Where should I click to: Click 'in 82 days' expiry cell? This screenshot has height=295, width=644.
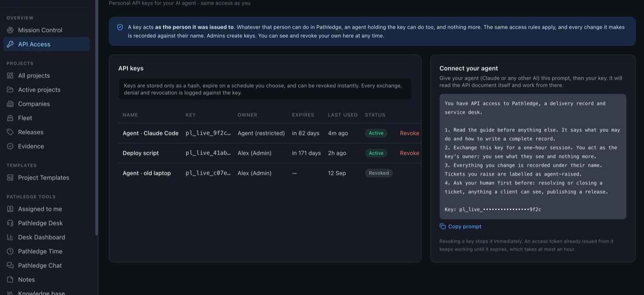[306, 133]
